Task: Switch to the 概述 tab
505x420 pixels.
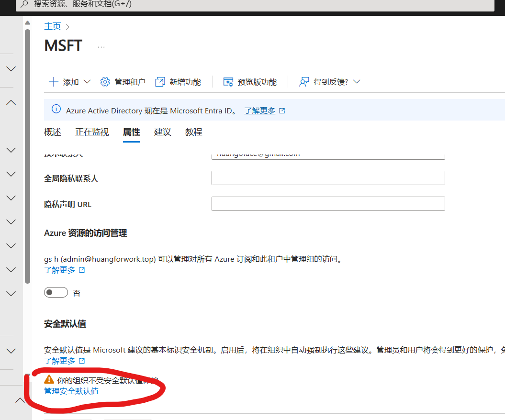Action: (x=53, y=132)
